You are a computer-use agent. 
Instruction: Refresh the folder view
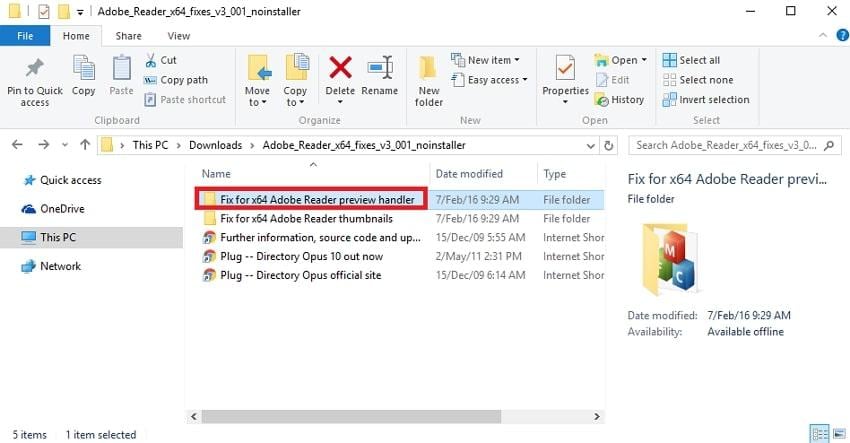[609, 145]
